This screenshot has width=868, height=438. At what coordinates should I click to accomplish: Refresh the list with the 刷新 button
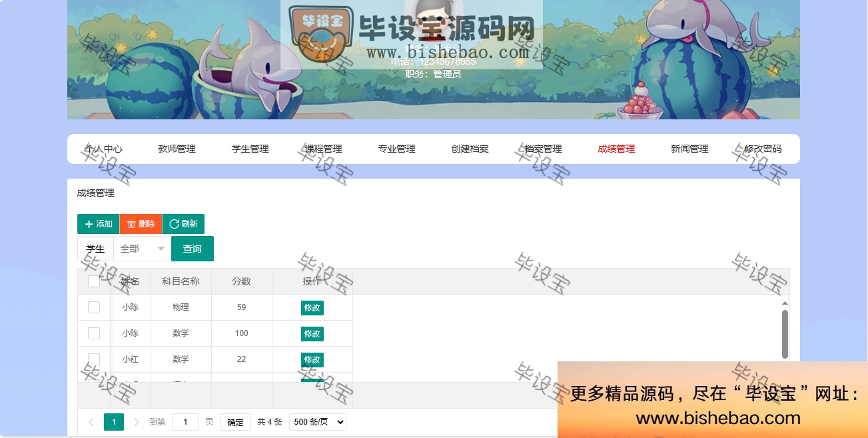(x=183, y=224)
